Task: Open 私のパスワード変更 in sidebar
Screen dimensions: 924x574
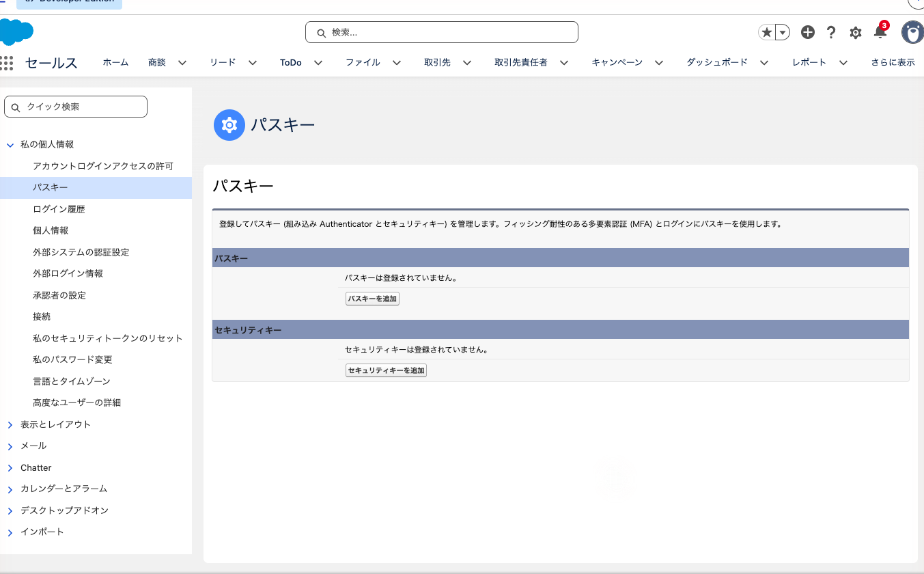Action: click(x=72, y=359)
